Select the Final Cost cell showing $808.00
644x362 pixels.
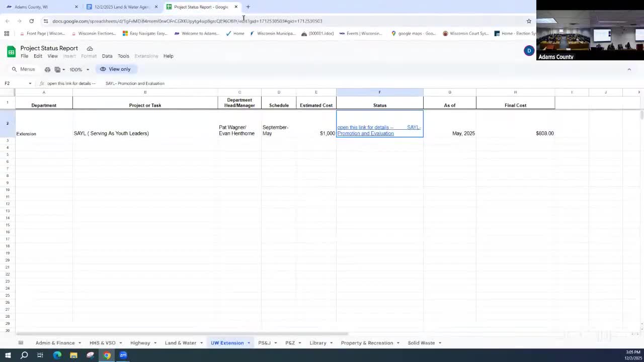click(x=515, y=133)
